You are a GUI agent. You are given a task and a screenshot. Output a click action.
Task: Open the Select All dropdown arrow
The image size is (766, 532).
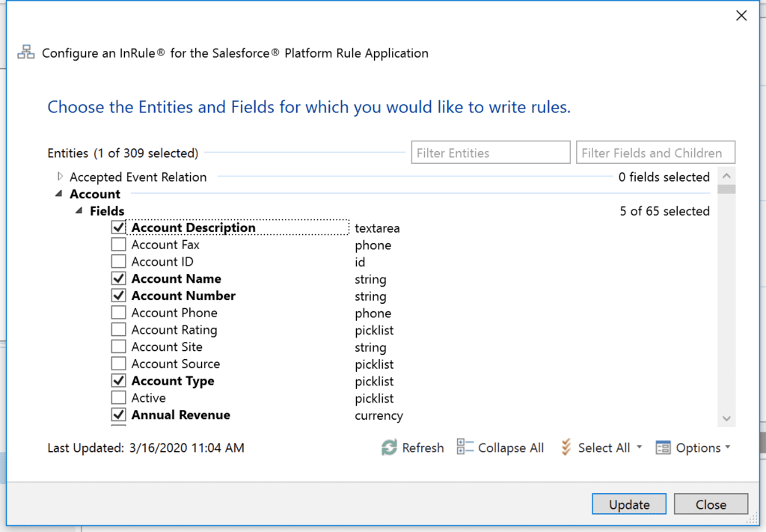pyautogui.click(x=640, y=448)
